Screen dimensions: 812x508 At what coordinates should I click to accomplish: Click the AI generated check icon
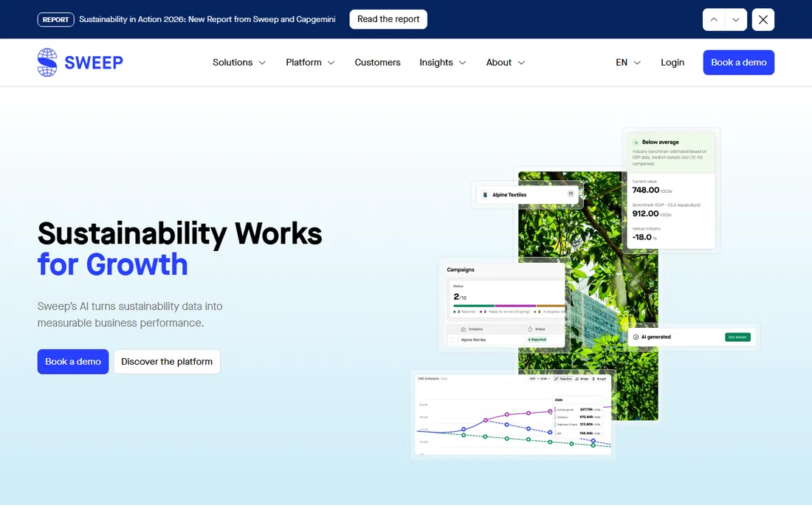(x=636, y=337)
